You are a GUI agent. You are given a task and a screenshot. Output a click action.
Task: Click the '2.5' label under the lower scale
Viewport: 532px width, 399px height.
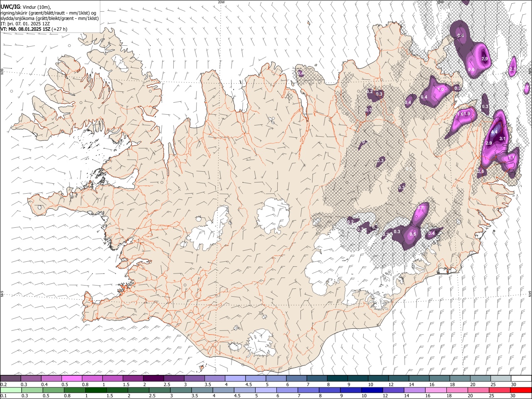tap(152, 396)
